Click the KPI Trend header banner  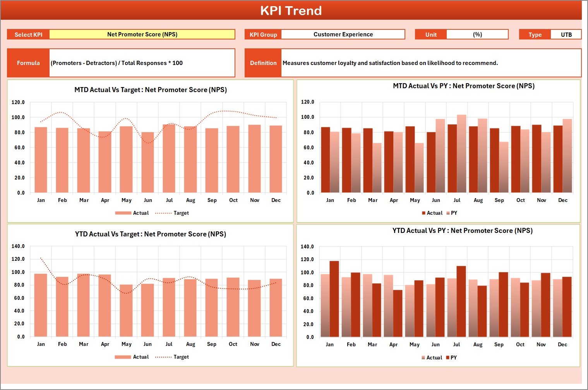tap(292, 11)
